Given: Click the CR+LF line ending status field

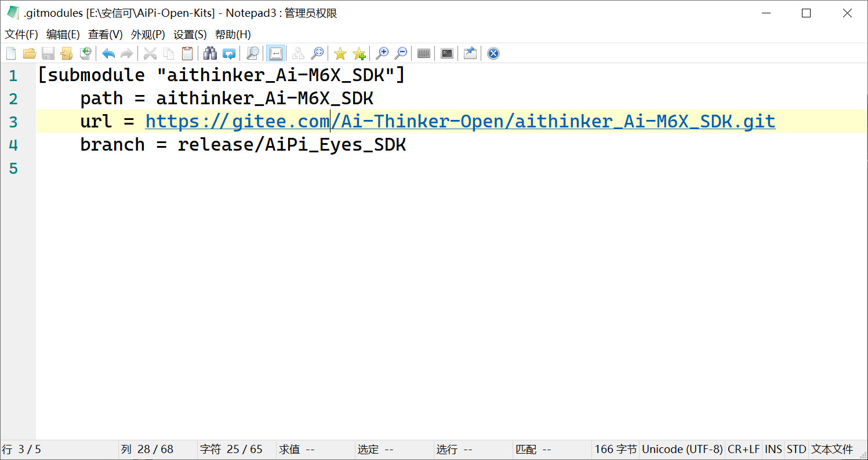Looking at the screenshot, I should click(x=744, y=450).
